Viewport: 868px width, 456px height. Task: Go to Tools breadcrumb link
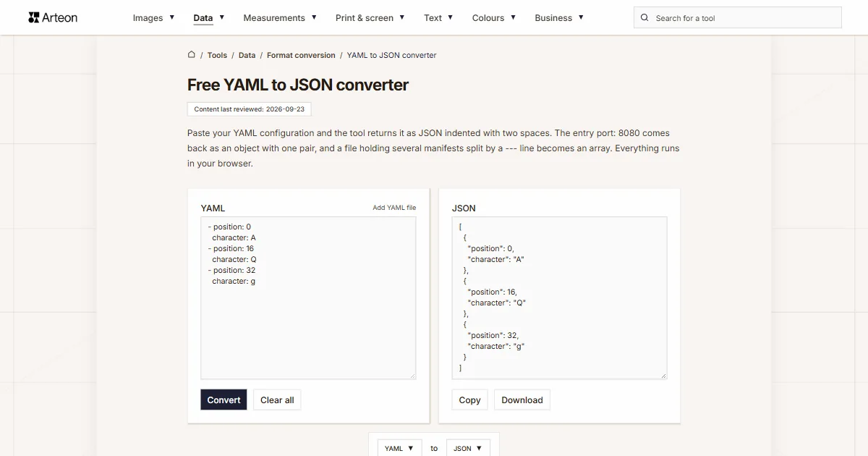click(x=217, y=55)
